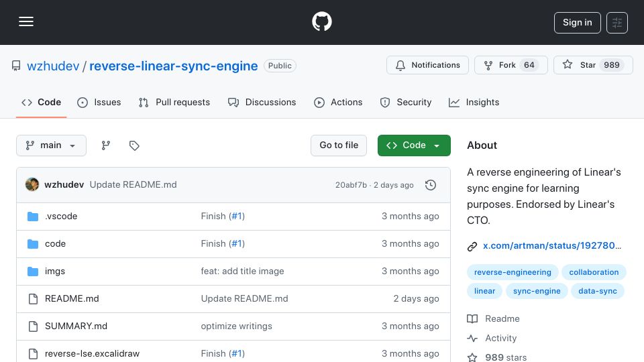The height and width of the screenshot is (362, 644).
Task: Open the Insights tab
Action: 474,102
